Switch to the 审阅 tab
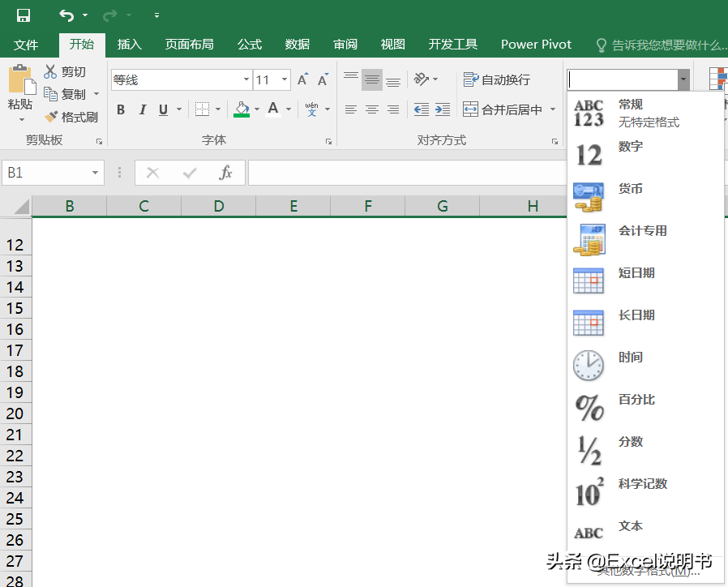 345,45
